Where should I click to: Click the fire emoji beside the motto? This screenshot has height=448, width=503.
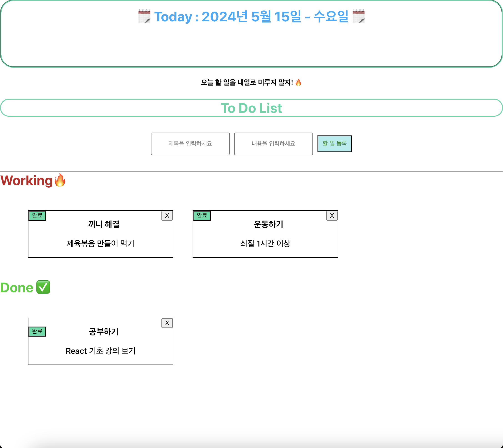click(298, 83)
